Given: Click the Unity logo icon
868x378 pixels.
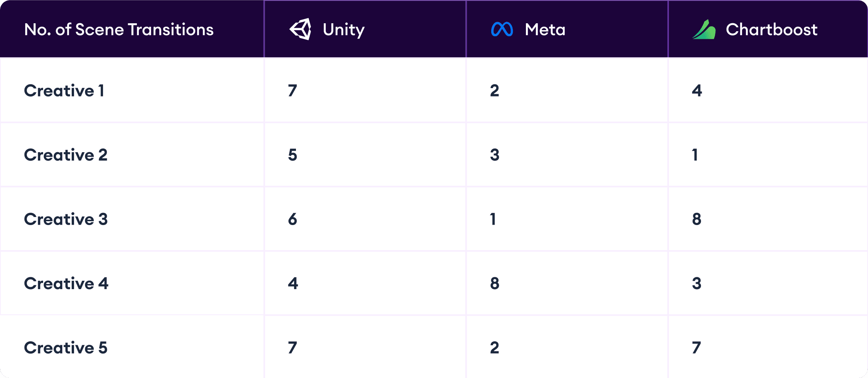Looking at the screenshot, I should click(x=301, y=29).
